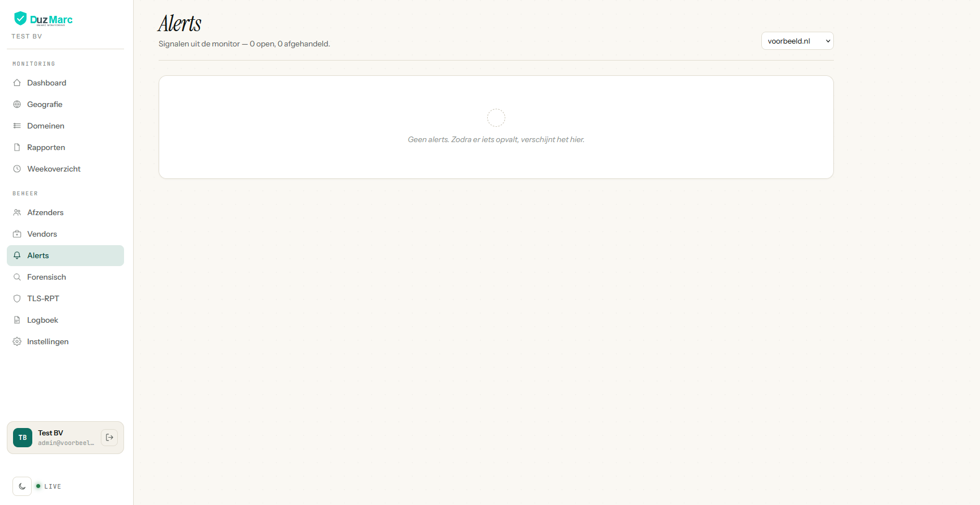Click the Instellingen gear icon
This screenshot has height=505, width=980.
pyautogui.click(x=17, y=341)
